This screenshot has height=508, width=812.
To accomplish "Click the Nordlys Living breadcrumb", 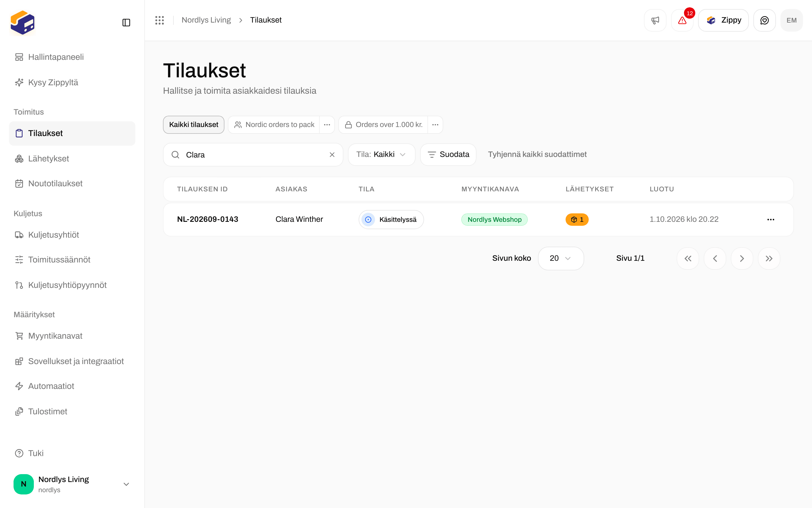I will click(206, 20).
